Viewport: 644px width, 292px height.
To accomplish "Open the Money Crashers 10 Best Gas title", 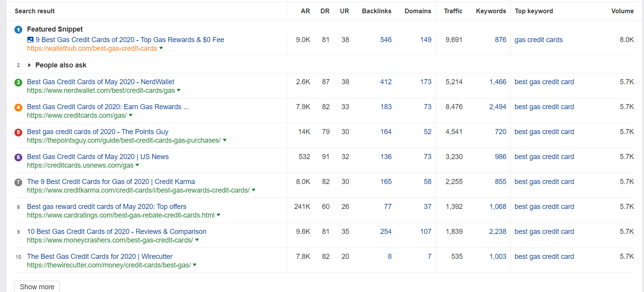I will pos(117,232).
